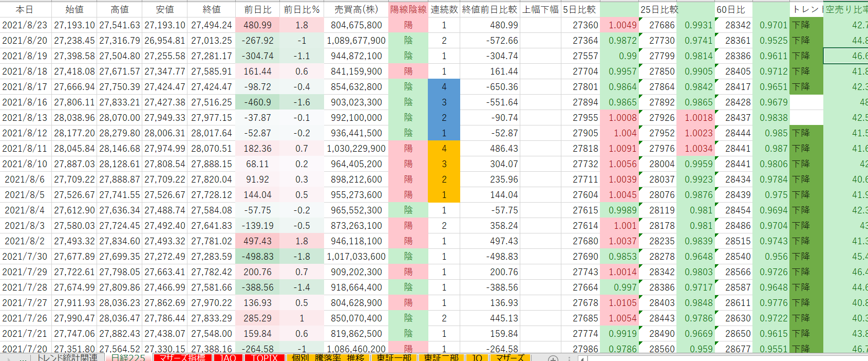Click the blue 連続数 cell for 2021/8/17
The image size is (868, 361).
tap(444, 86)
